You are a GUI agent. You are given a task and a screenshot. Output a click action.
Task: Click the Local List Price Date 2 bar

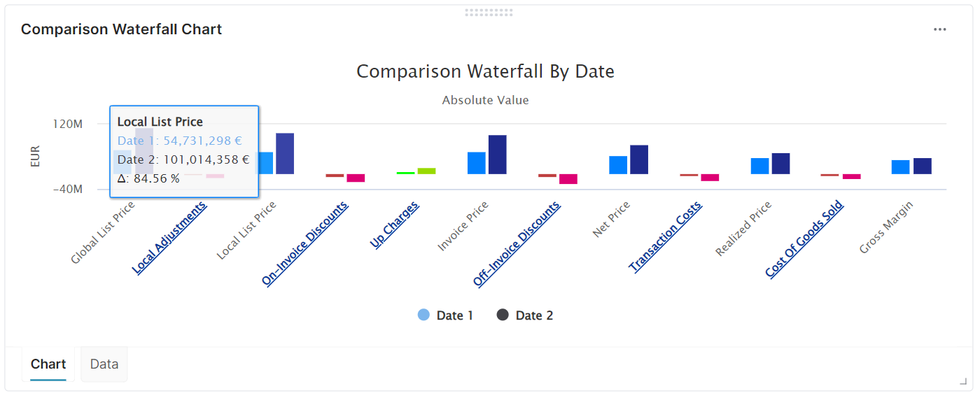click(284, 153)
